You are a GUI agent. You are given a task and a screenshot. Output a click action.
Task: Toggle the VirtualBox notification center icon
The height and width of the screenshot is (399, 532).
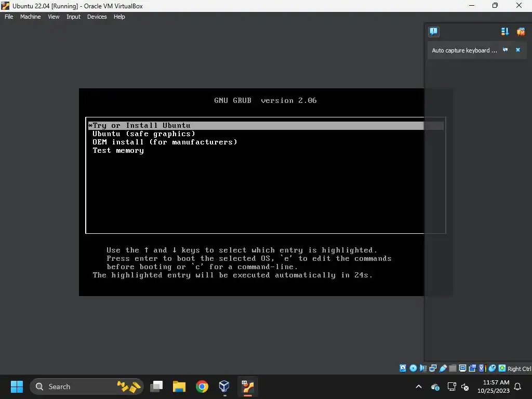click(x=433, y=32)
